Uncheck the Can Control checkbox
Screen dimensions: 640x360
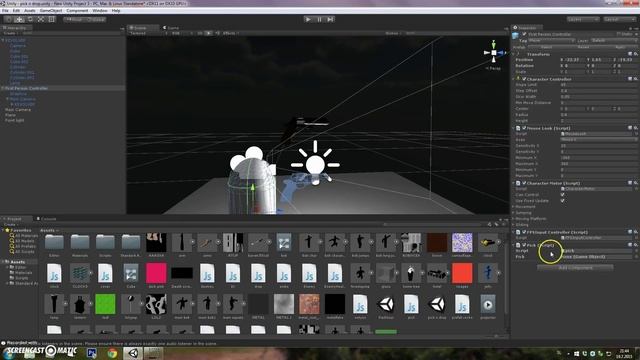pos(563,195)
